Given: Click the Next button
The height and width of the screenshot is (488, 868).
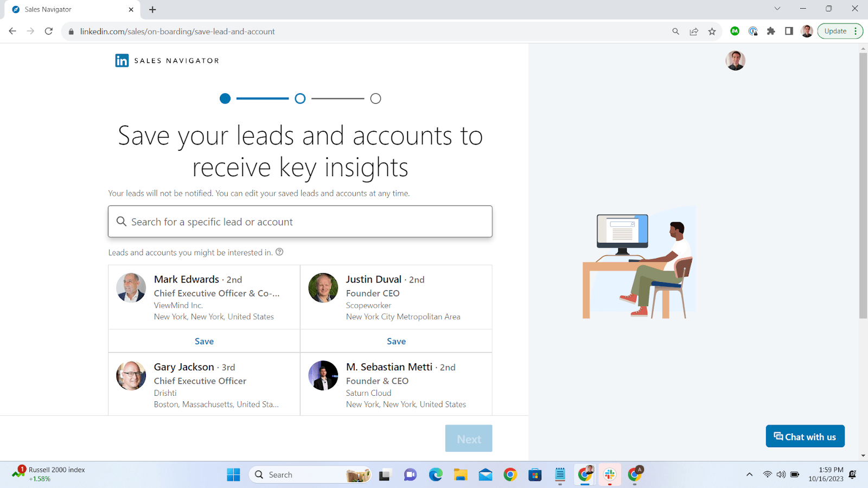Looking at the screenshot, I should tap(469, 439).
